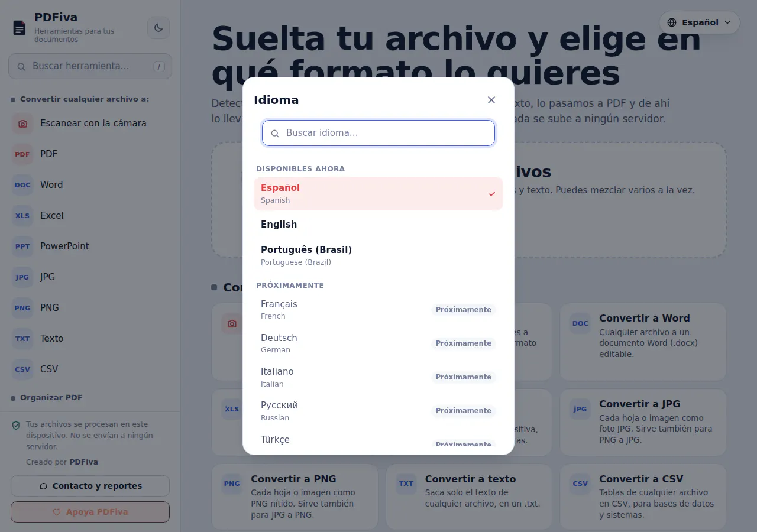This screenshot has height=532, width=757.
Task: Click the Buscar herramienta search box
Action: point(90,66)
